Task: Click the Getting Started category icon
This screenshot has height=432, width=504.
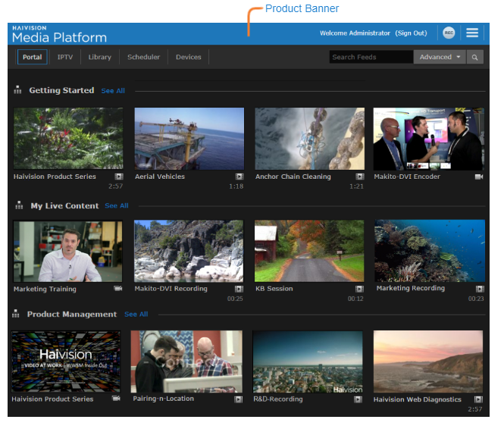Action: click(x=18, y=90)
